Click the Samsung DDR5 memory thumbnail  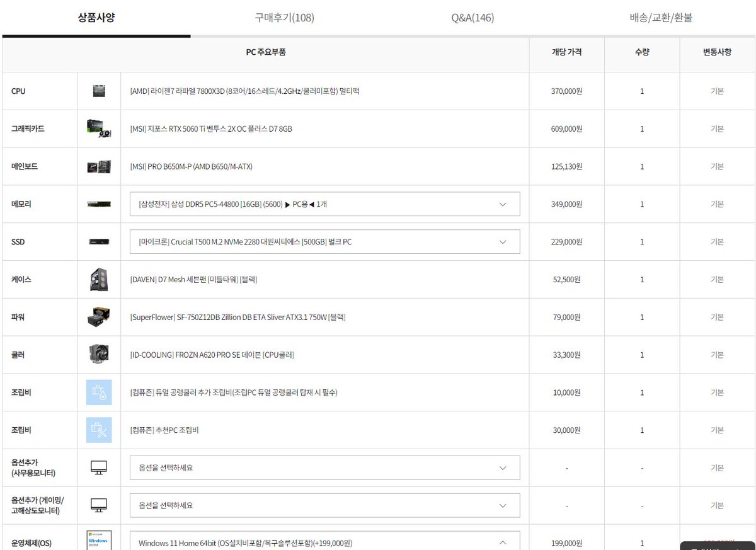(99, 204)
